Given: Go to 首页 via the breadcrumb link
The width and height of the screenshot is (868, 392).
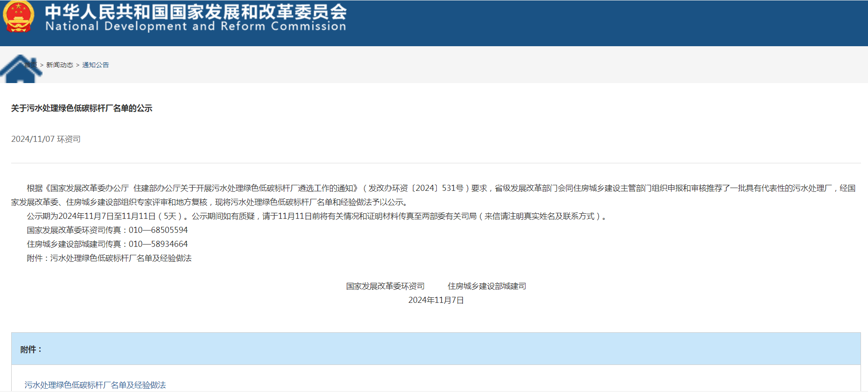Looking at the screenshot, I should coord(31,65).
